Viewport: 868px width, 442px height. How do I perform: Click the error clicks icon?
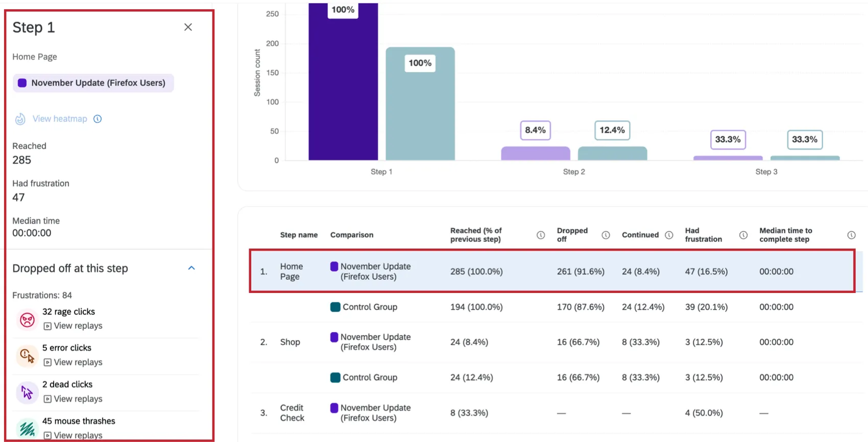pyautogui.click(x=27, y=356)
